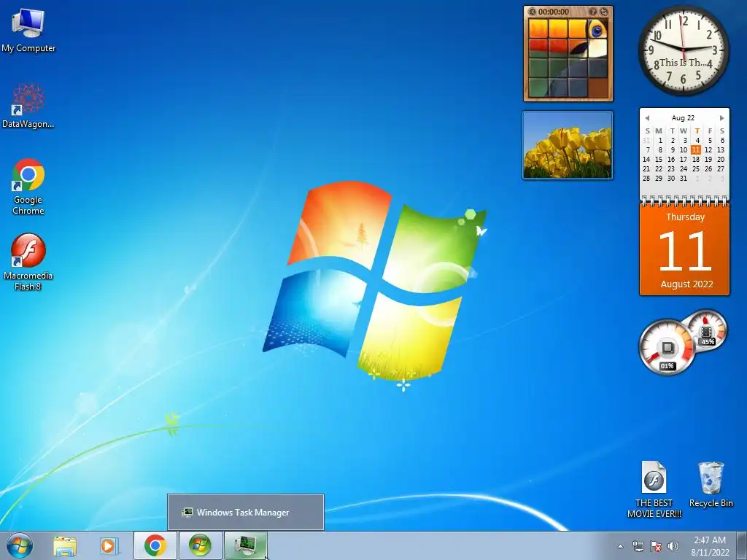Select date 25 in the calendar gadget
Viewport: 747px width, 560px height.
tap(695, 168)
